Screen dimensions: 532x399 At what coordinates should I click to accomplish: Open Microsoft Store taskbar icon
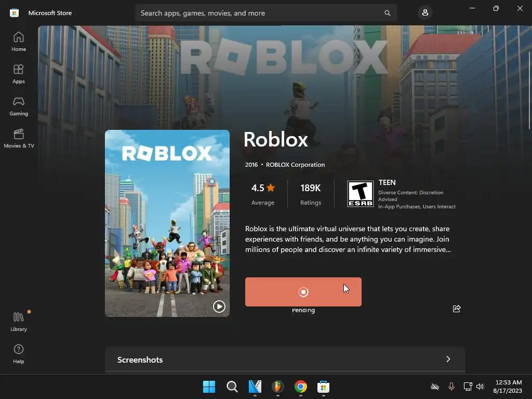(x=323, y=387)
